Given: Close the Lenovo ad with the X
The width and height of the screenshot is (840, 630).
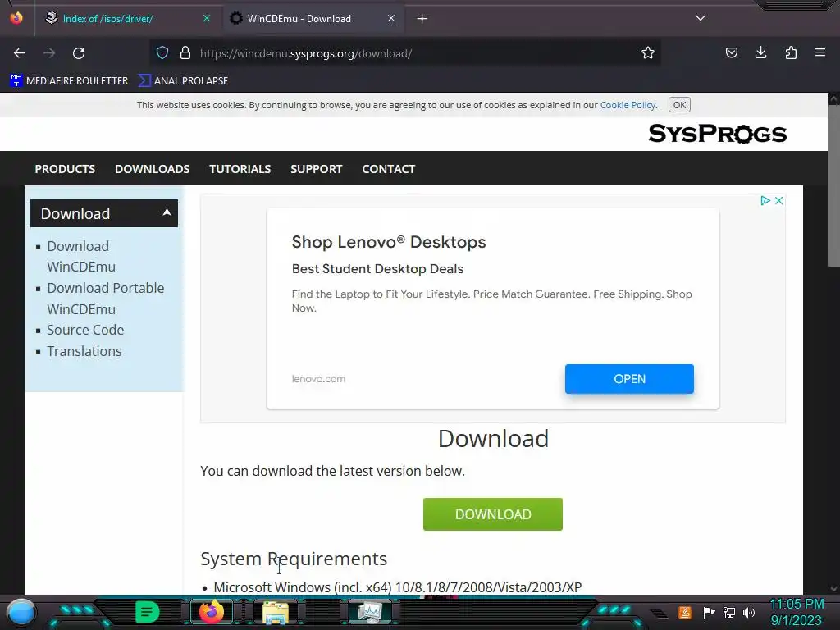Looking at the screenshot, I should pyautogui.click(x=779, y=200).
